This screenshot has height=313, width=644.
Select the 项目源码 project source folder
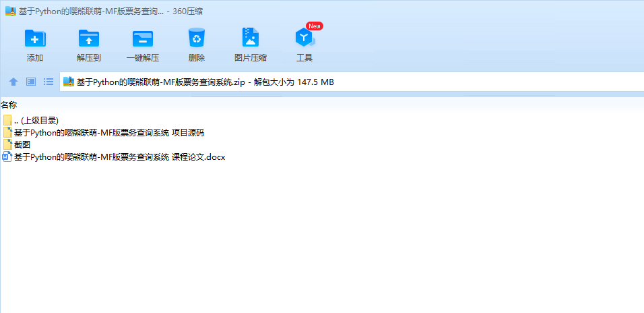pos(104,132)
